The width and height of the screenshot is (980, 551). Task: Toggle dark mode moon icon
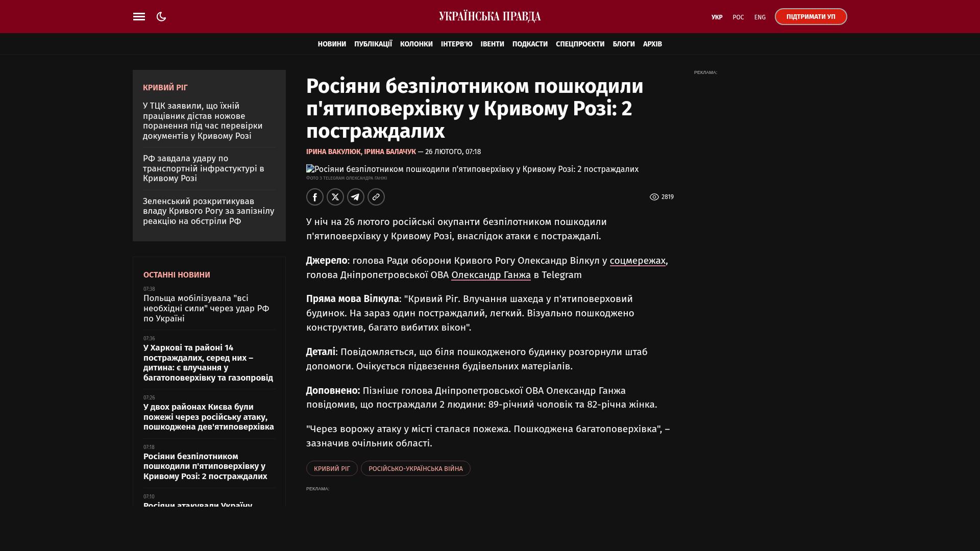tap(161, 17)
